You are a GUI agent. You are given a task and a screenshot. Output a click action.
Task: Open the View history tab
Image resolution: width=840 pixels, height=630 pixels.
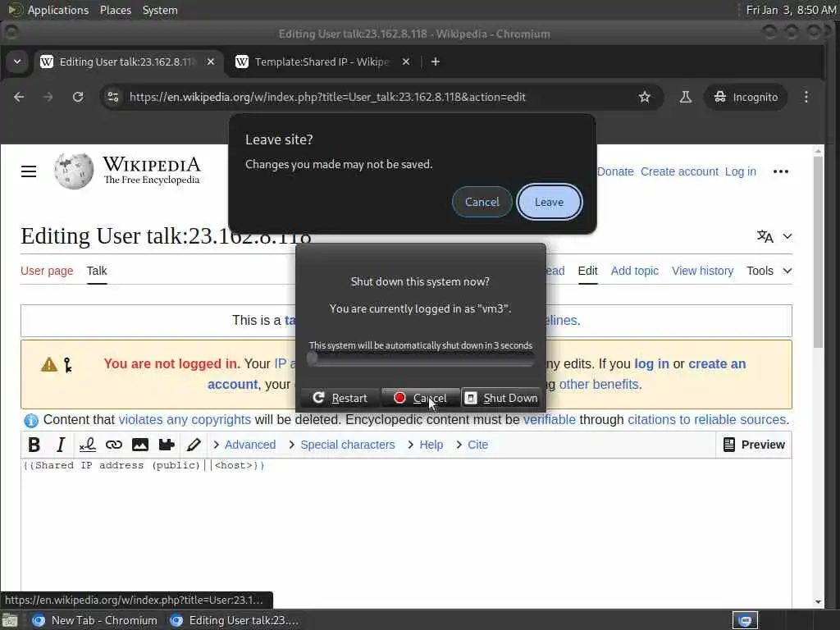pyautogui.click(x=702, y=271)
